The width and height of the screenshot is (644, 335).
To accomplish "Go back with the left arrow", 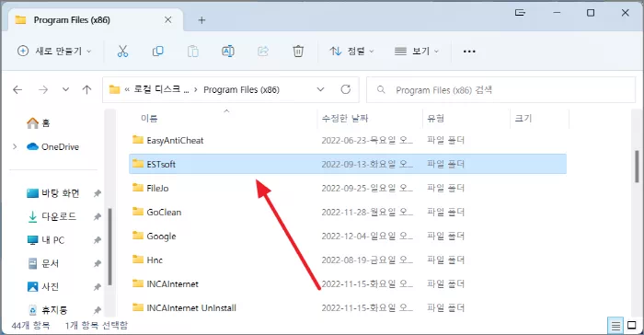I will click(17, 89).
